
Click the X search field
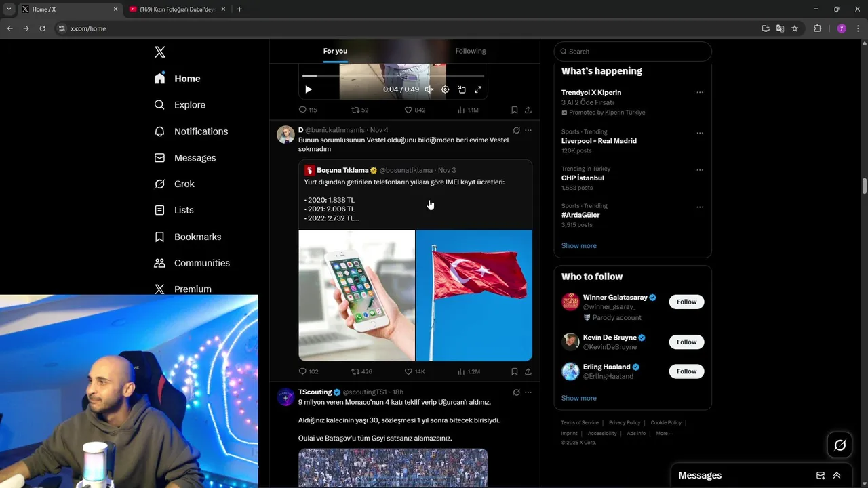point(633,52)
